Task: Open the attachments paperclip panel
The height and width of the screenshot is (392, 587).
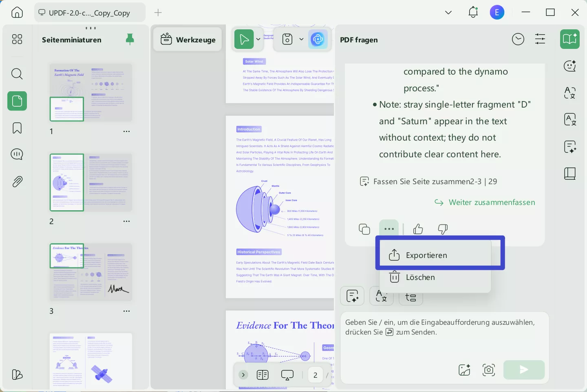Action: click(x=17, y=181)
